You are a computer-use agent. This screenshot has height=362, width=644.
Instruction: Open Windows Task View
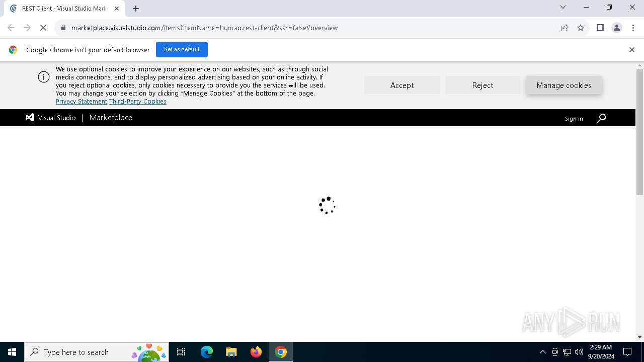[181, 352]
